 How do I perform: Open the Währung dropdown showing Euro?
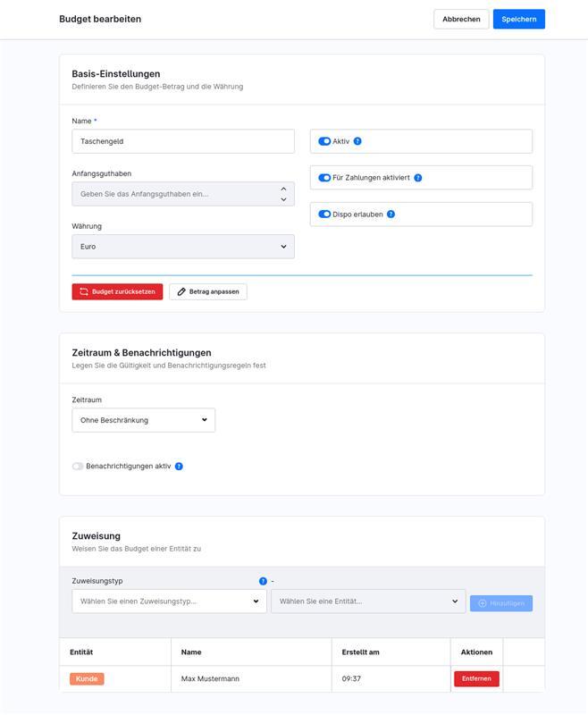(183, 247)
